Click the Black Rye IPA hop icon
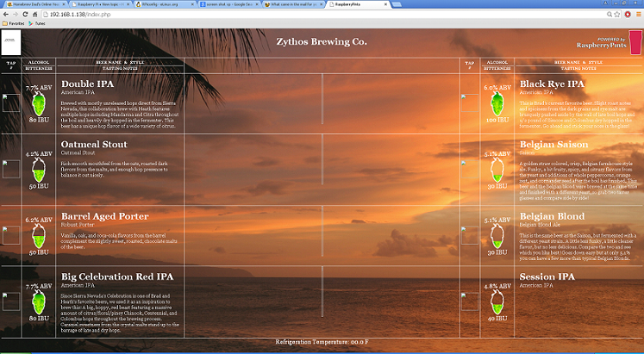The width and height of the screenshot is (644, 354). [497, 103]
